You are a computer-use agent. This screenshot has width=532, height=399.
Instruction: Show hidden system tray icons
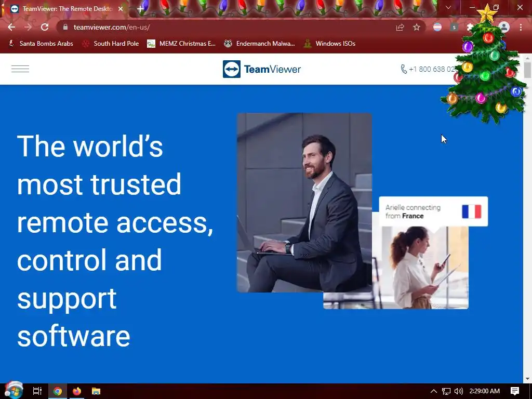tap(434, 391)
